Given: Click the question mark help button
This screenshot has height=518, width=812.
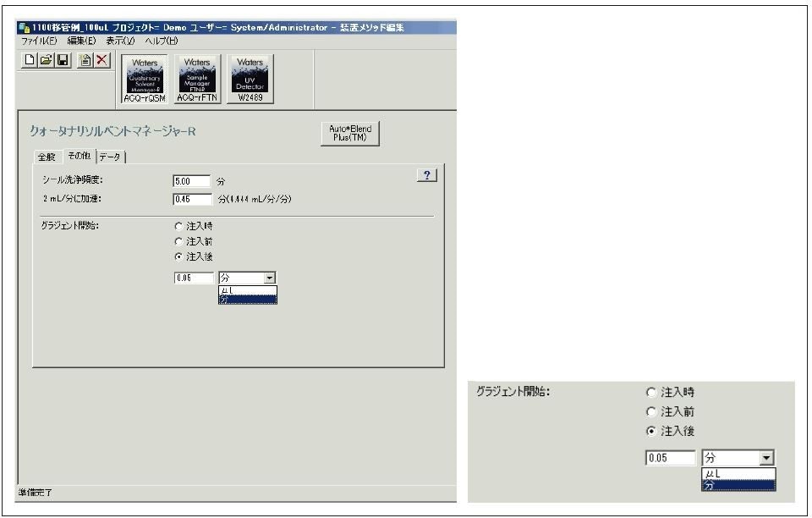Looking at the screenshot, I should point(426,175).
